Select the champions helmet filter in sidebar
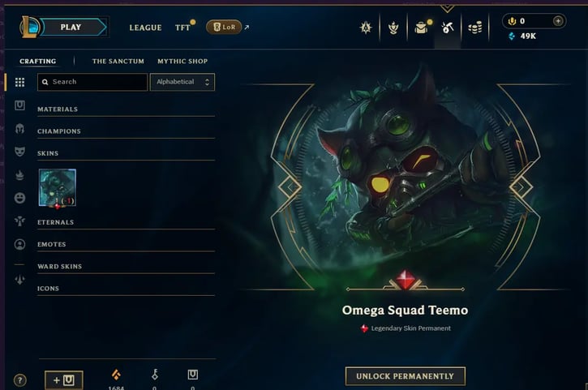Image resolution: width=588 pixels, height=390 pixels. 20,129
